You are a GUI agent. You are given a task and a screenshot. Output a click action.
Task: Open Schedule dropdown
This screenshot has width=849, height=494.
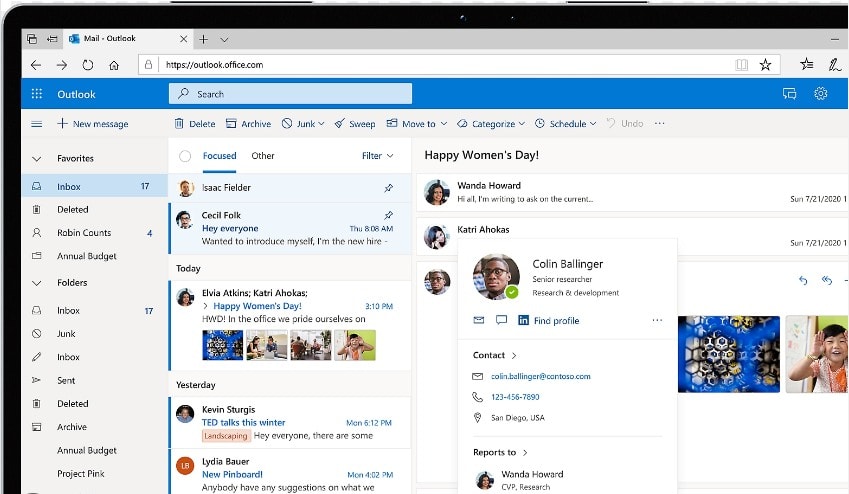tap(566, 124)
